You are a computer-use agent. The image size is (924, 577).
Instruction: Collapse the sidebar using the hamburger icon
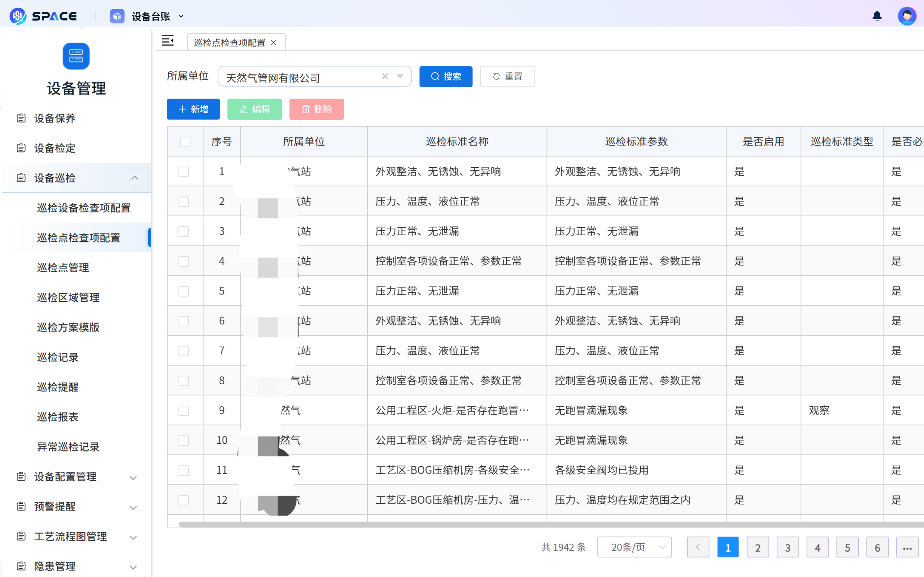168,41
